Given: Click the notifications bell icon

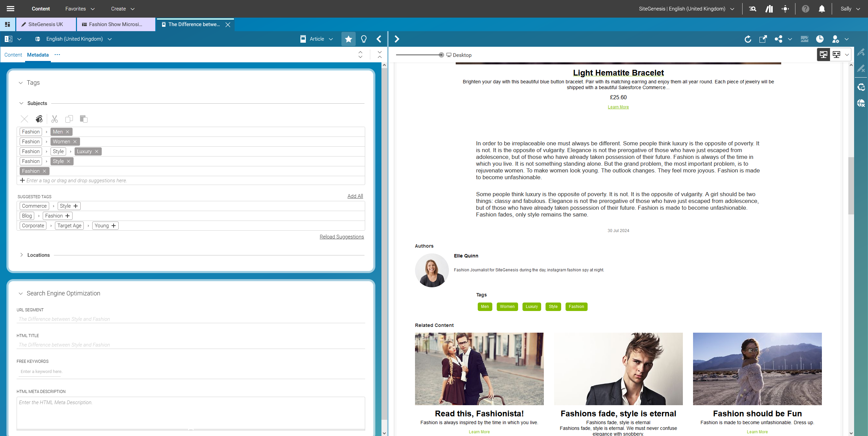Looking at the screenshot, I should coord(822,9).
